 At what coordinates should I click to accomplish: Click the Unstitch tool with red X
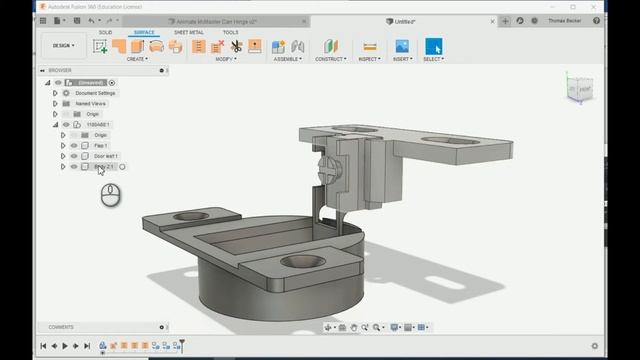(x=217, y=47)
